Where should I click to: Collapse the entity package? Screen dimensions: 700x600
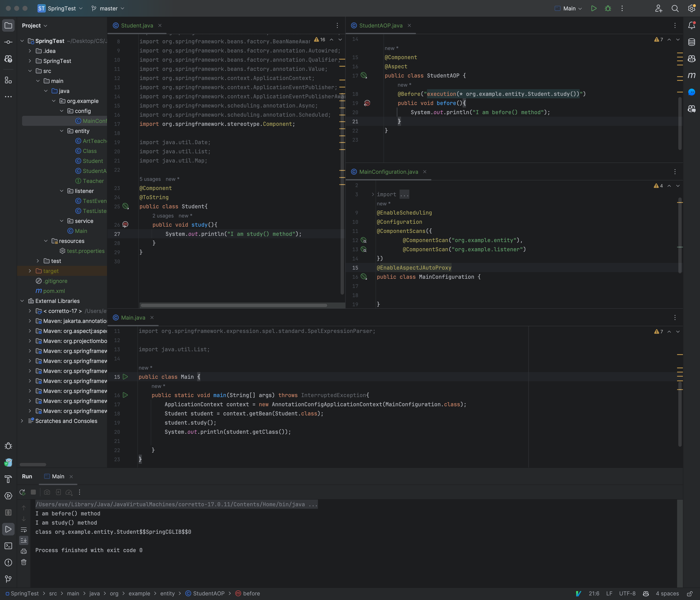(61, 131)
